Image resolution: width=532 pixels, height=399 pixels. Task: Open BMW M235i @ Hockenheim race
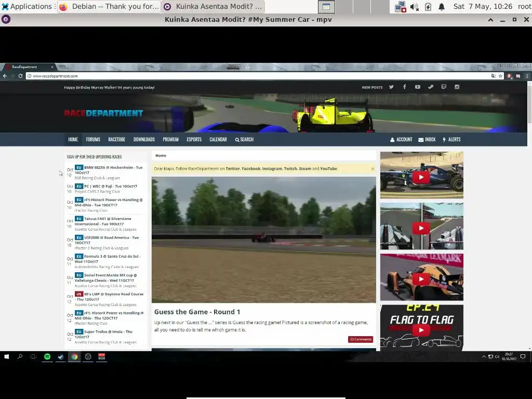pos(109,170)
